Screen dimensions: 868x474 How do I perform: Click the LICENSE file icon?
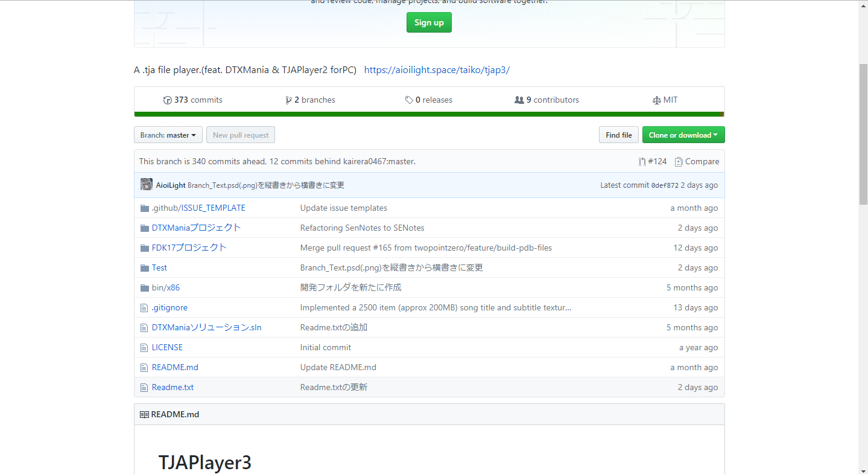click(144, 348)
